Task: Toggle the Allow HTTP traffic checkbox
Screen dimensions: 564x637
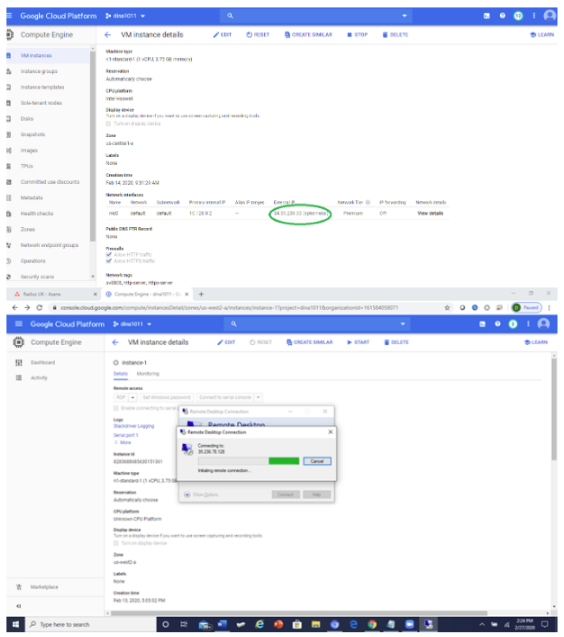Action: click(108, 255)
